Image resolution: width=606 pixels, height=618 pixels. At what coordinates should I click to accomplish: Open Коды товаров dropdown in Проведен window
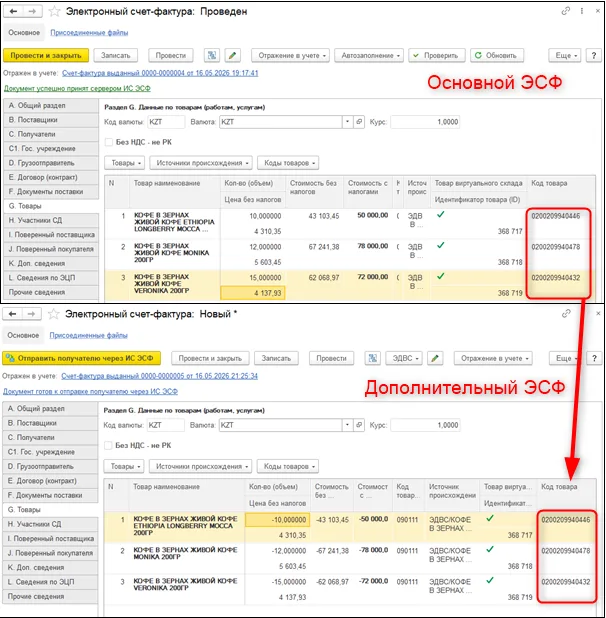click(x=288, y=163)
